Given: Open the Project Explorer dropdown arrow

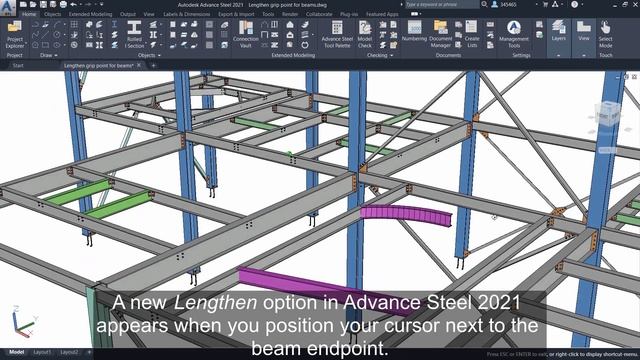Looking at the screenshot, I should (26, 43).
